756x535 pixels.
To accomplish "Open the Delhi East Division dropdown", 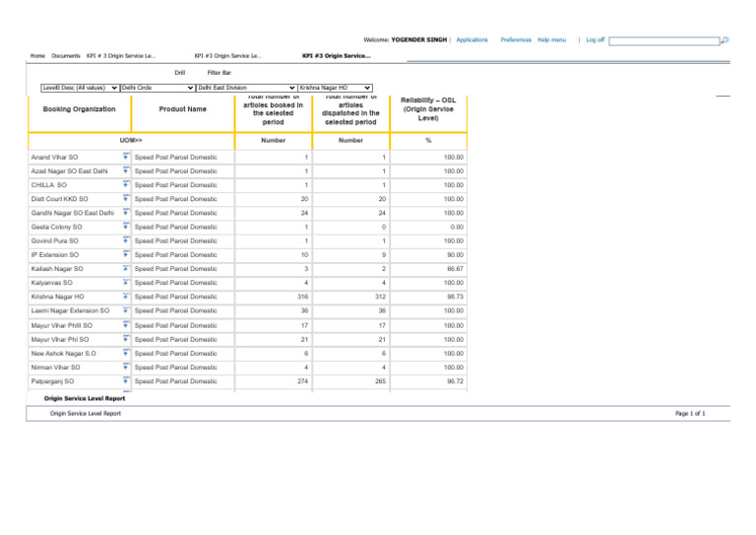I will pos(246,88).
